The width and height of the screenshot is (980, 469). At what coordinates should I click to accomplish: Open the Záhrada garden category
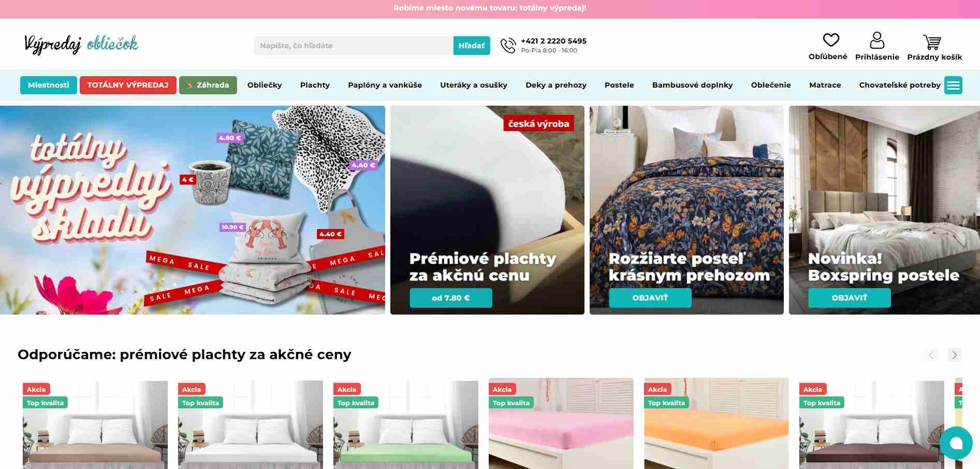click(x=208, y=85)
